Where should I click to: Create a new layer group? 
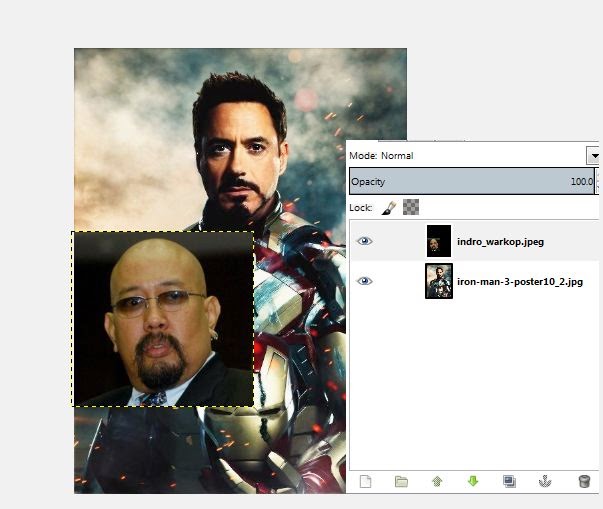tap(401, 481)
